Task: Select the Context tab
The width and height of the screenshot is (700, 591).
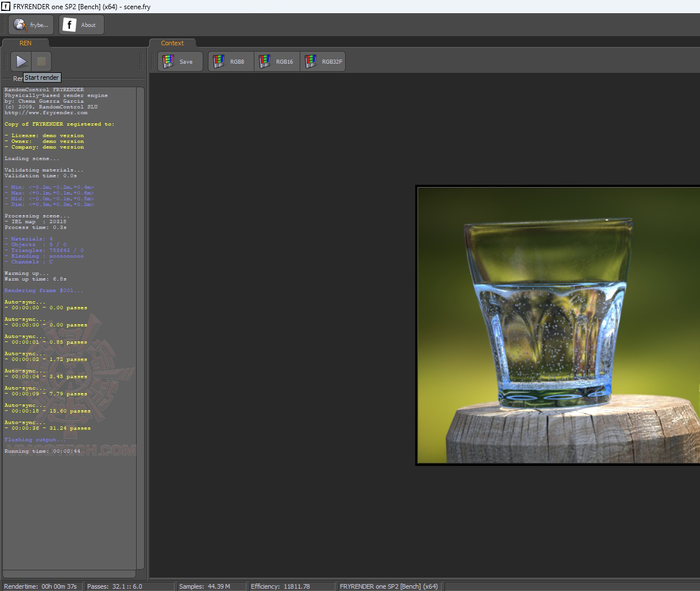Action: point(172,43)
